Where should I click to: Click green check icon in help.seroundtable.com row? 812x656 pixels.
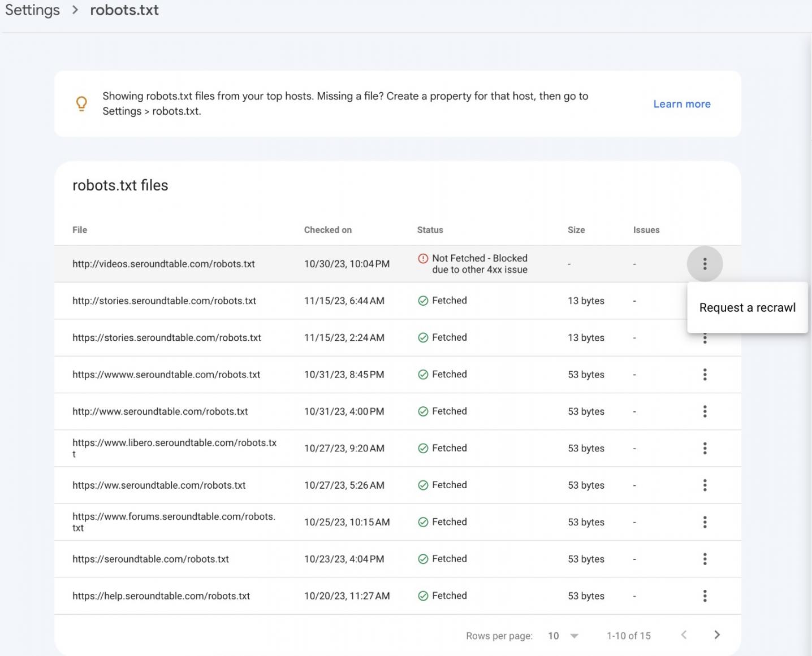pyautogui.click(x=423, y=596)
